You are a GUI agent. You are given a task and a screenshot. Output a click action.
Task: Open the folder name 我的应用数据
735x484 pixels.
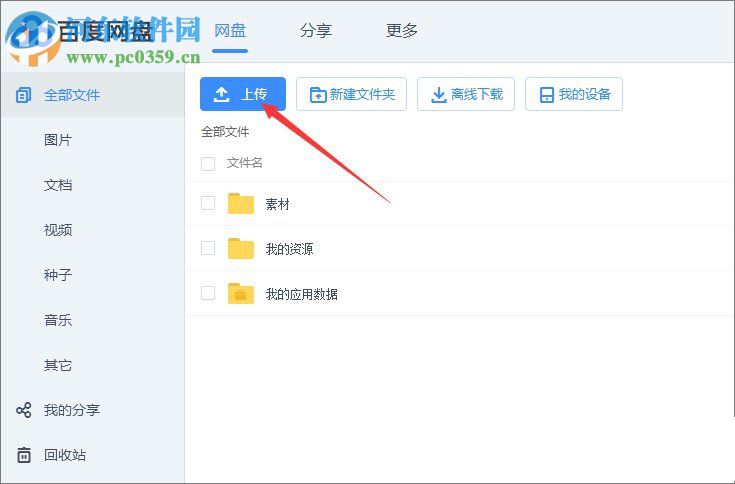pos(301,294)
